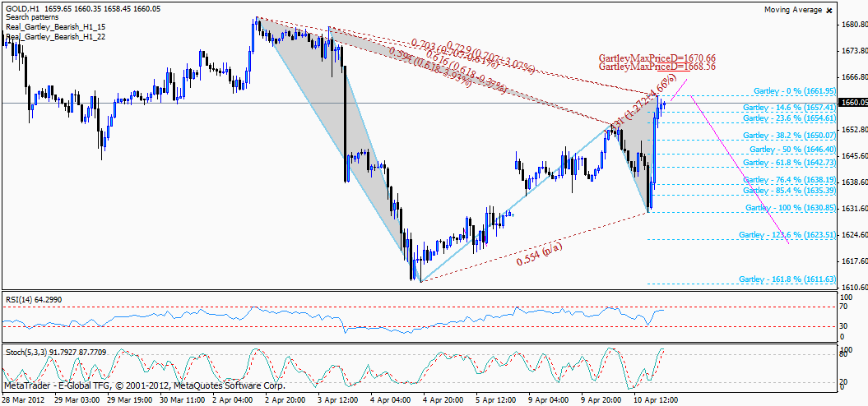The height and width of the screenshot is (406, 868).
Task: Click the Stochastic scale value 20
Action: coord(845,381)
